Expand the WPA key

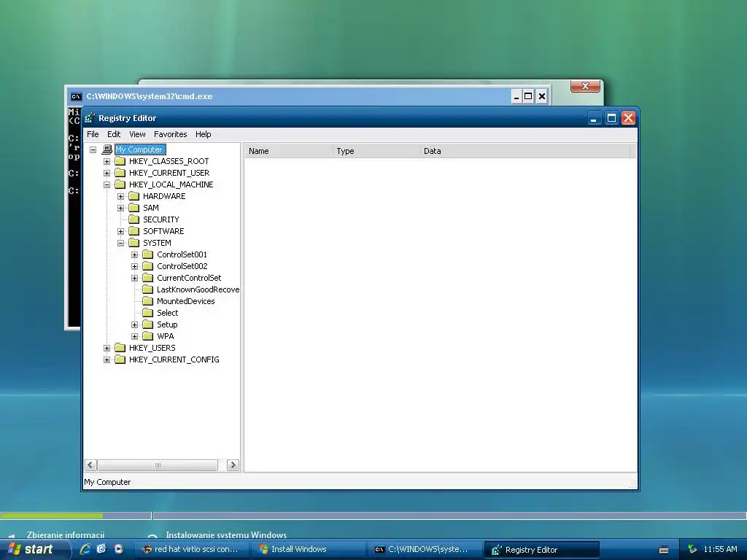point(134,336)
